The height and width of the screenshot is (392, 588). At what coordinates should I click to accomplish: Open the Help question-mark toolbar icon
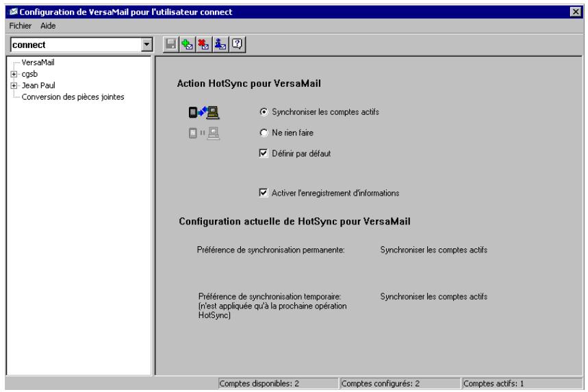(x=237, y=44)
